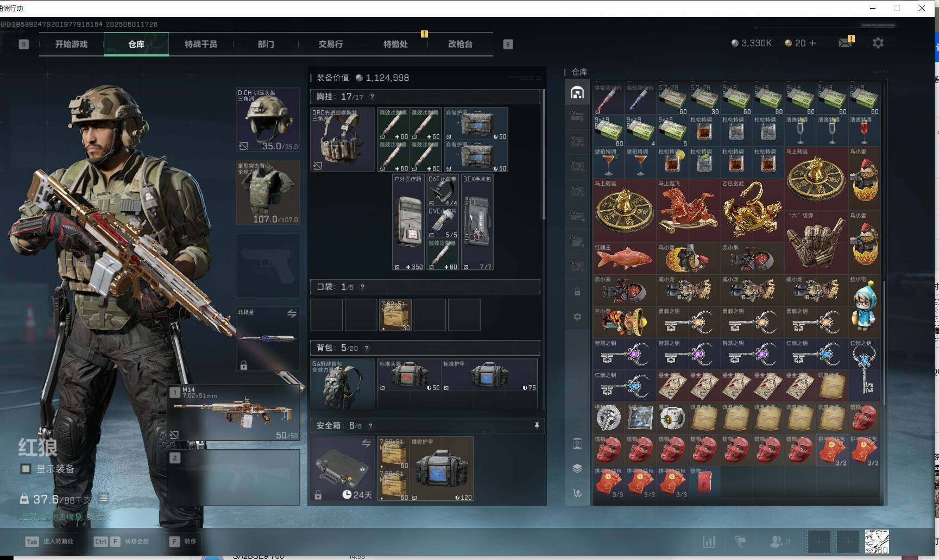Open the warehouse home category icon

(x=577, y=92)
